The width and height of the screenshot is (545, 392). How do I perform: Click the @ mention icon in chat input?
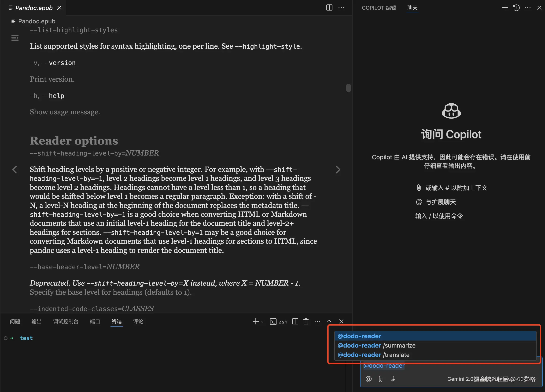[x=368, y=379]
